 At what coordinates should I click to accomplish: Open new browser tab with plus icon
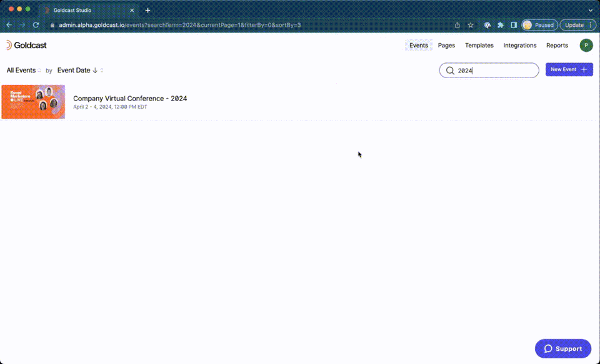[x=147, y=11]
